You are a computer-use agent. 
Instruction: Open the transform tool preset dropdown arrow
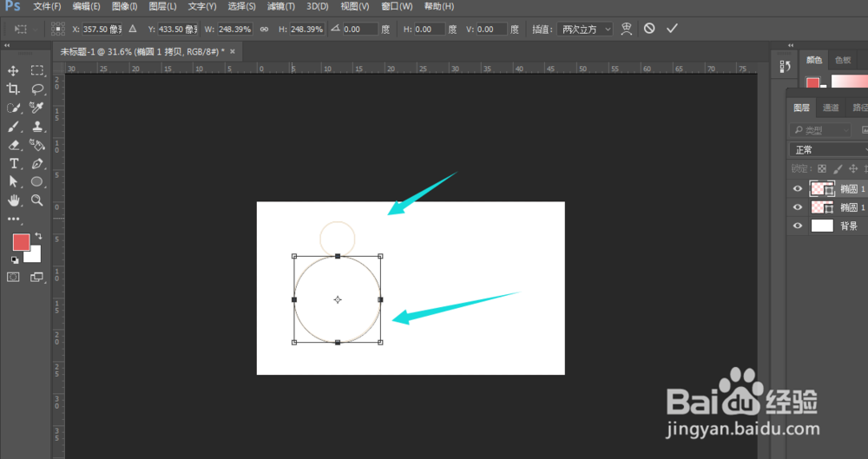click(x=35, y=29)
